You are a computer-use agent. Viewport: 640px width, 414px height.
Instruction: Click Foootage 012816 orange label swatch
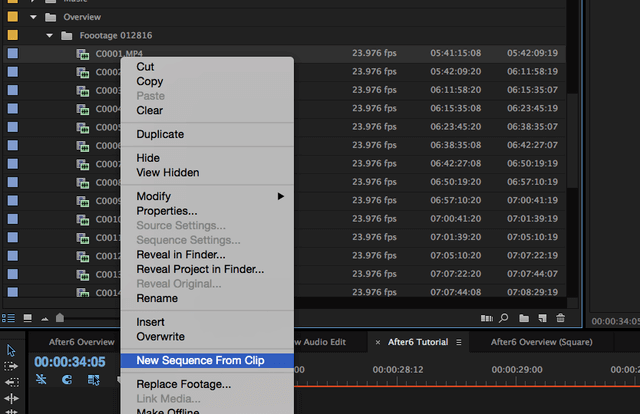tap(13, 35)
